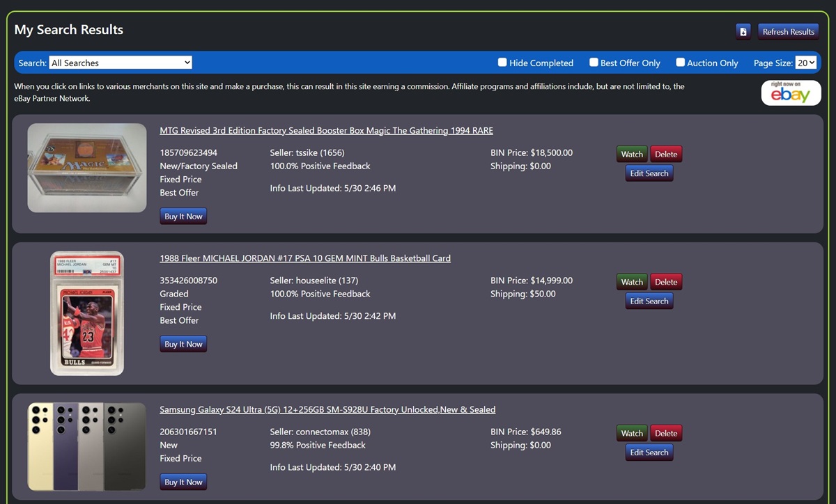This screenshot has height=504, width=836.
Task: Open the MTG Revised Booster Box listing link
Action: point(326,130)
